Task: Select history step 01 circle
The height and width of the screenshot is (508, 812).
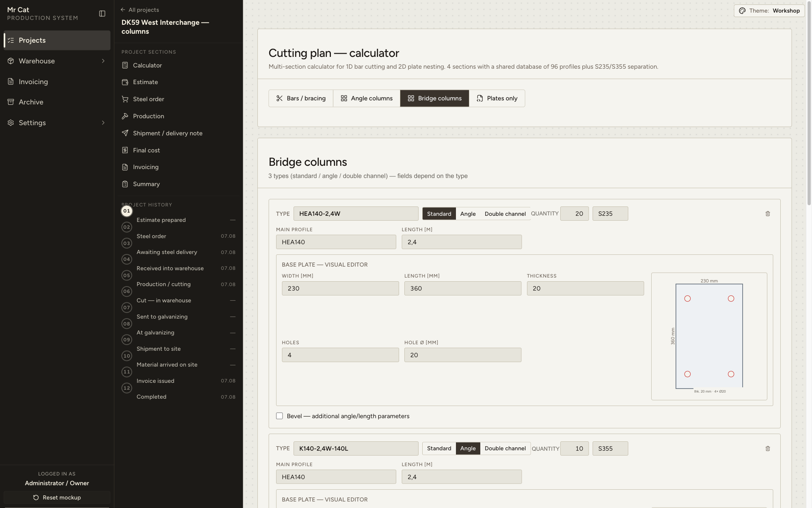Action: click(127, 211)
